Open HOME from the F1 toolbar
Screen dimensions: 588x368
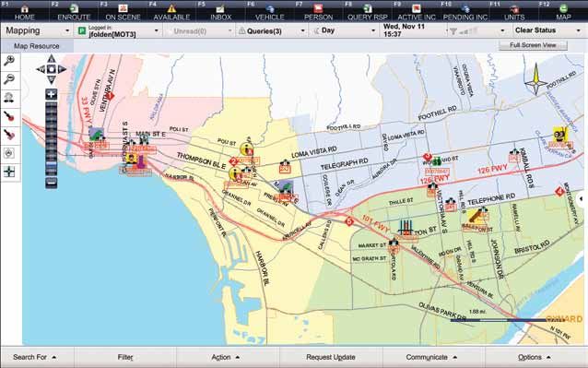[24, 12]
